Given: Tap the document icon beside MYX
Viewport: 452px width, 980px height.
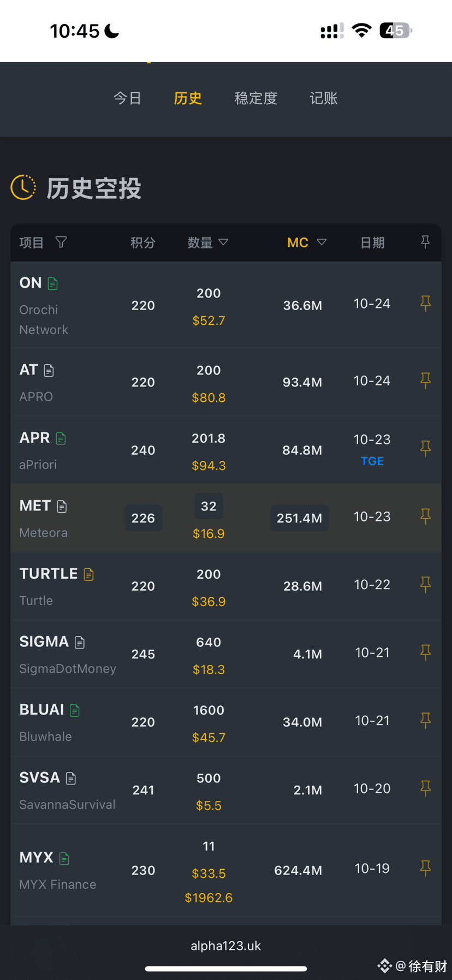Looking at the screenshot, I should [x=64, y=858].
